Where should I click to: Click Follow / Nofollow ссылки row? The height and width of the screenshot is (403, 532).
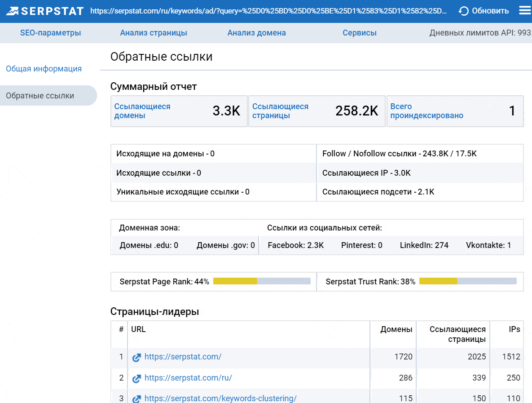click(420, 154)
